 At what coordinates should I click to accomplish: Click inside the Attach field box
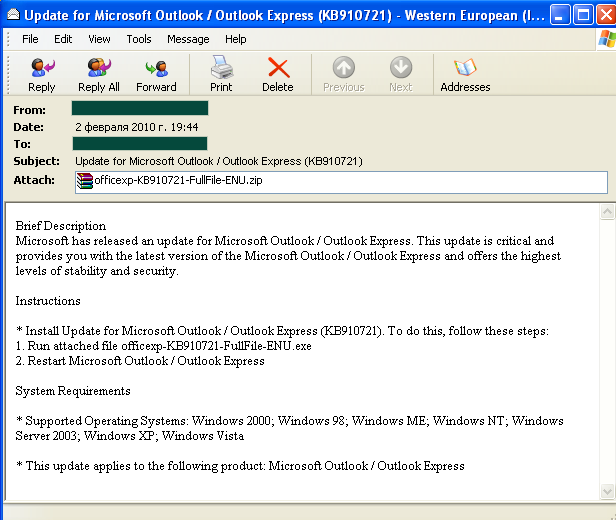[341, 182]
